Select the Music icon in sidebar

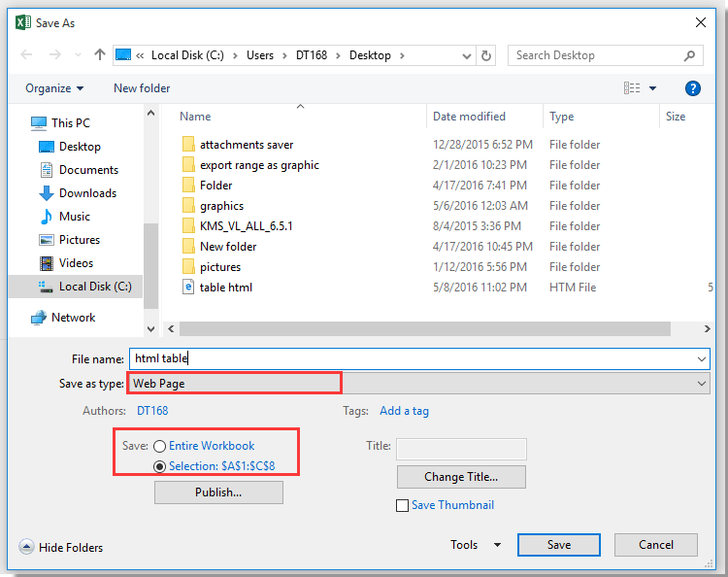pos(46,217)
